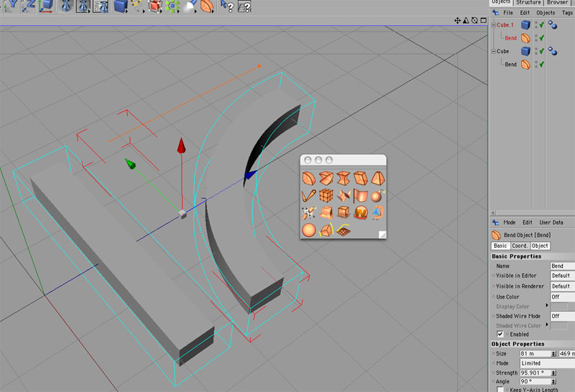Select the Bone deformer in the floating palette
The image size is (575, 392).
309,195
